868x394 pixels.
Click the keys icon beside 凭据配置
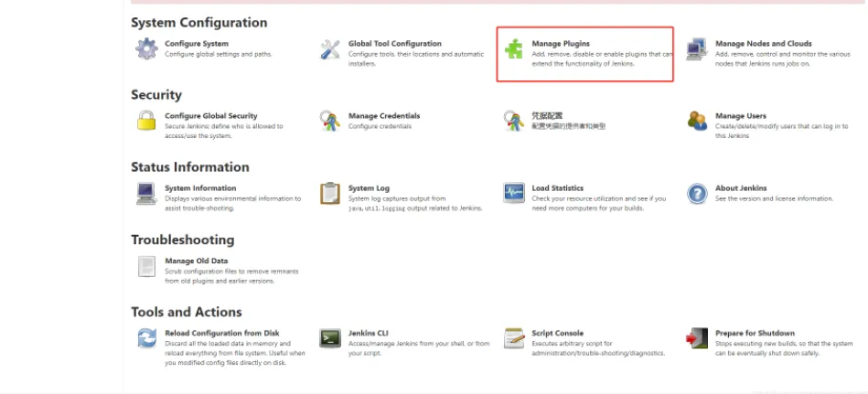tap(514, 121)
